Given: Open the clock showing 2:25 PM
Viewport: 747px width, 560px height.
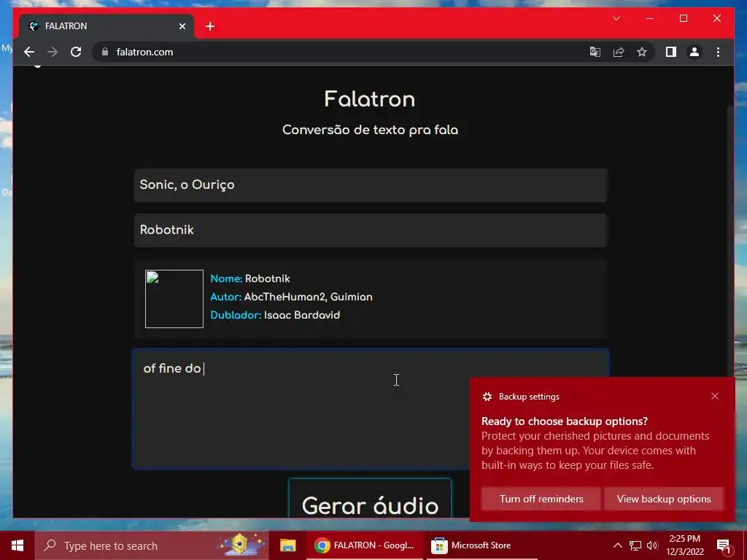Looking at the screenshot, I should coord(684,545).
